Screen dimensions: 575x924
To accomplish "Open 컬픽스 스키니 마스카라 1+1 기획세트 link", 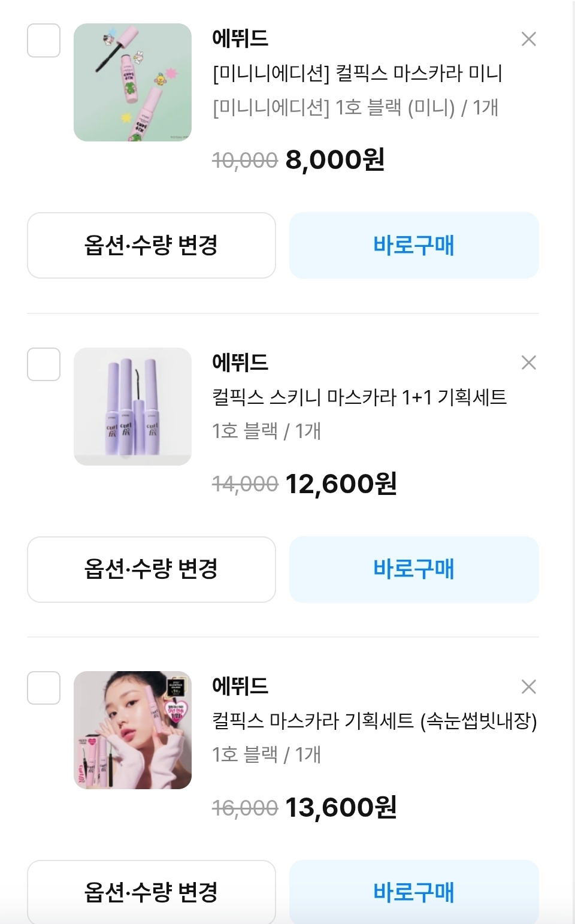I will click(359, 397).
